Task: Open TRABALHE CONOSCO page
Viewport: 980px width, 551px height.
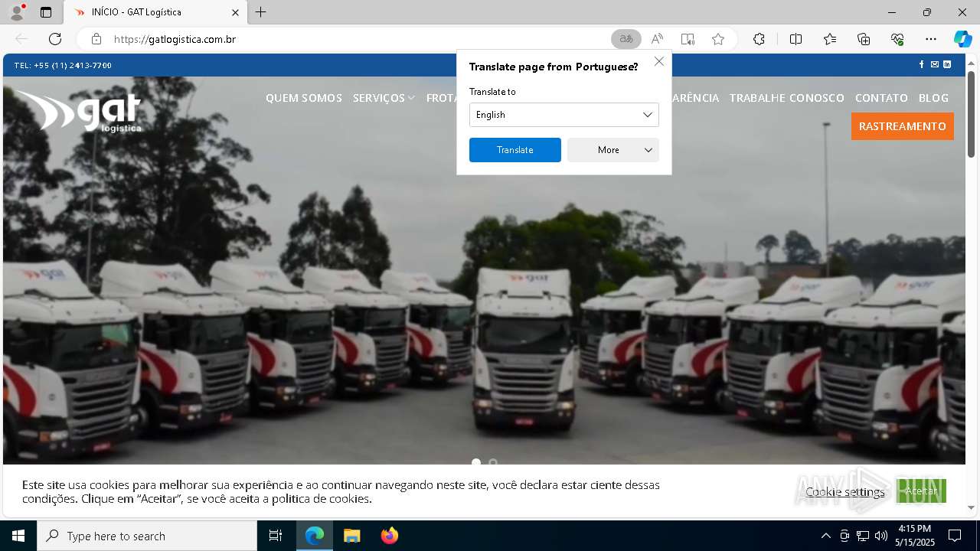Action: click(x=786, y=98)
